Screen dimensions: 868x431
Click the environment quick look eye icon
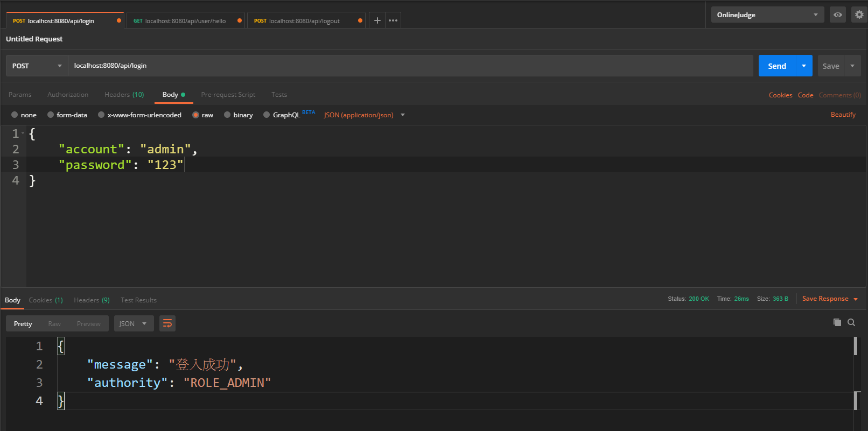pyautogui.click(x=838, y=15)
